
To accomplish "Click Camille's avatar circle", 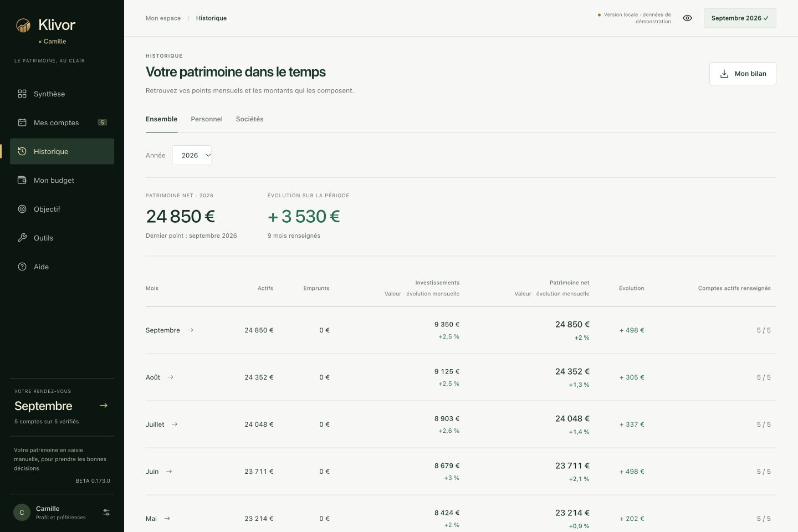I will pyautogui.click(x=22, y=513).
